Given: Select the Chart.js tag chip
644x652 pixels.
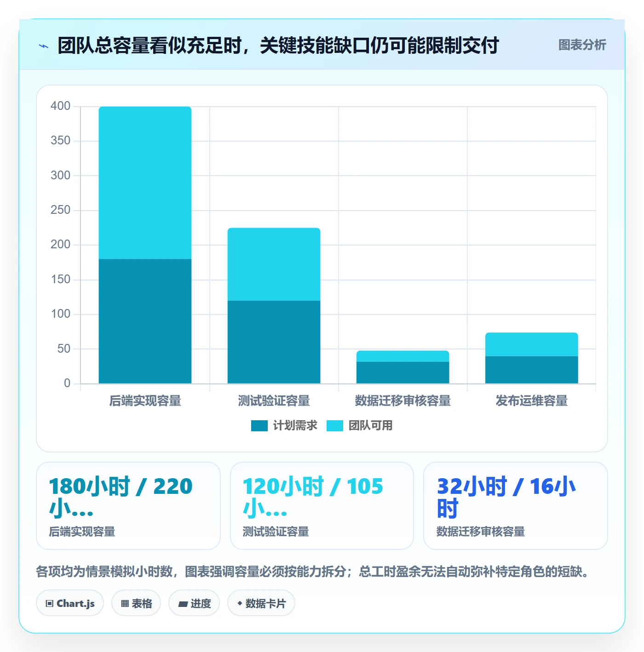Looking at the screenshot, I should pos(70,603).
